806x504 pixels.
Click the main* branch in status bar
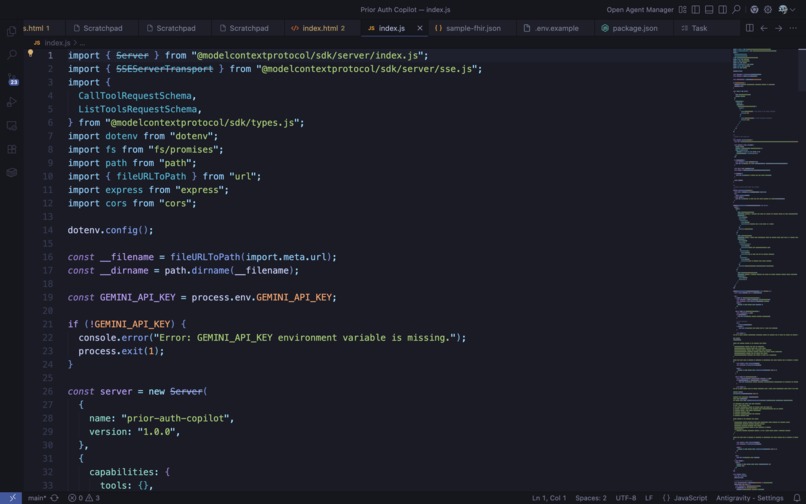(x=36, y=498)
